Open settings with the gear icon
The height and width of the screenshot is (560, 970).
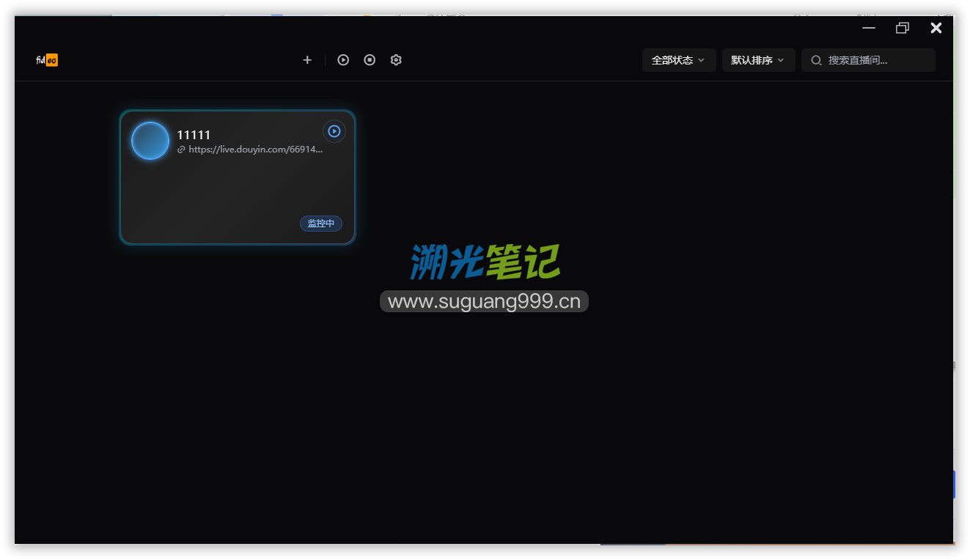[x=396, y=60]
